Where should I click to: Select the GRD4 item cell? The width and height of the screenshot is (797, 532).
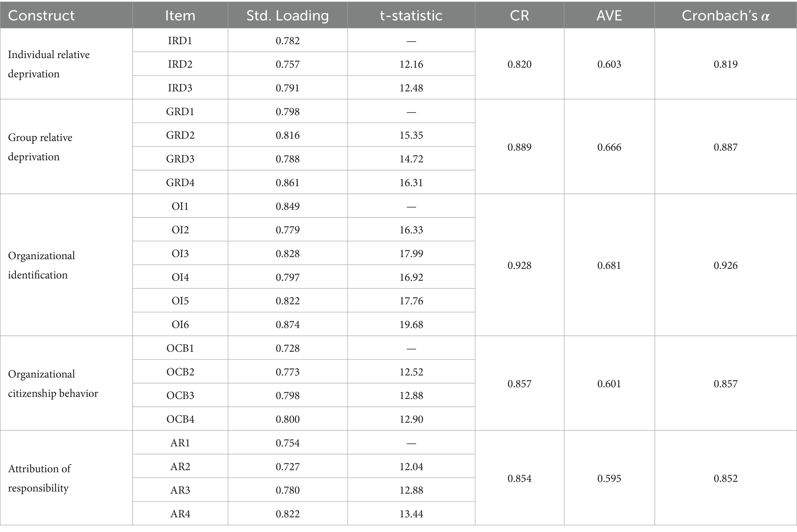pyautogui.click(x=180, y=182)
